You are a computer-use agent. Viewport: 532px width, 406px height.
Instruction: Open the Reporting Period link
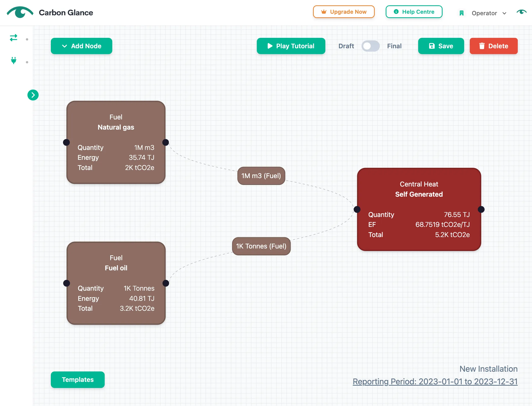coord(435,381)
